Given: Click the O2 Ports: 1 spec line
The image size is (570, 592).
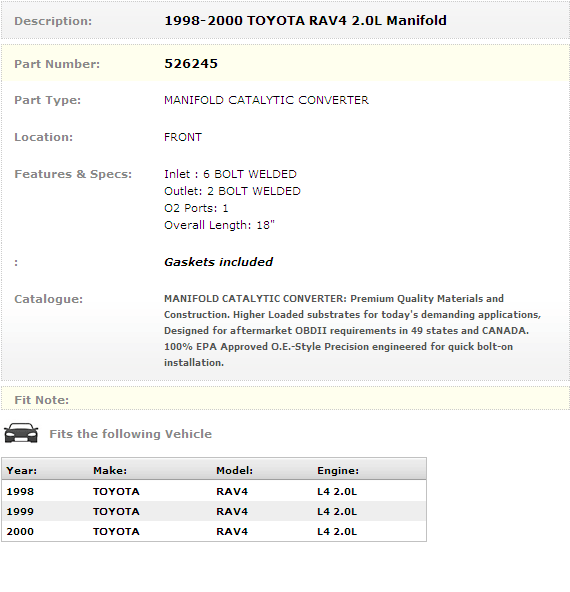Looking at the screenshot, I should (196, 208).
